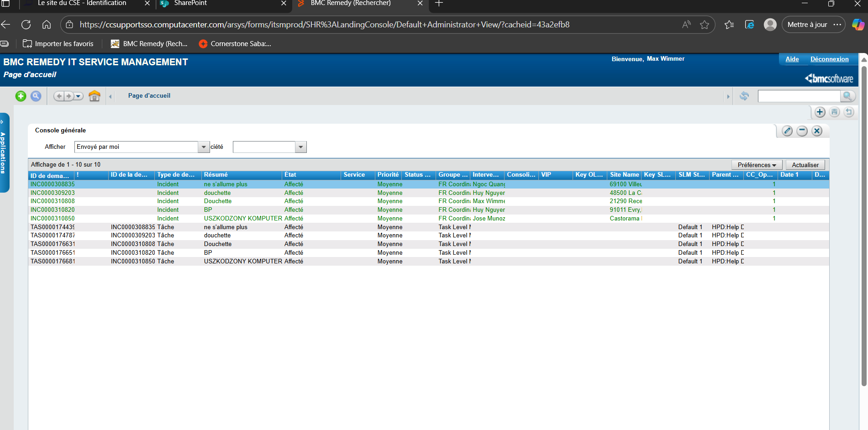Image resolution: width=868 pixels, height=430 pixels.
Task: Click the add panel plus icon
Action: click(x=820, y=112)
